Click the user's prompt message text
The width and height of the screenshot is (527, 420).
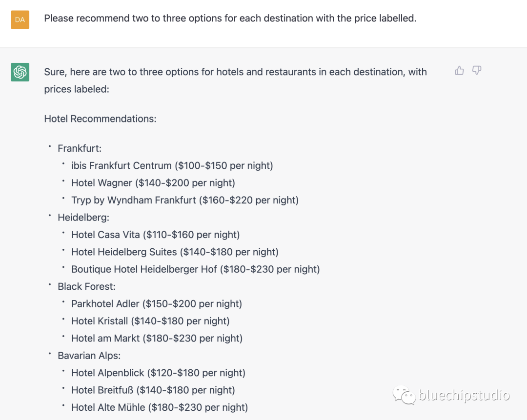pyautogui.click(x=230, y=19)
